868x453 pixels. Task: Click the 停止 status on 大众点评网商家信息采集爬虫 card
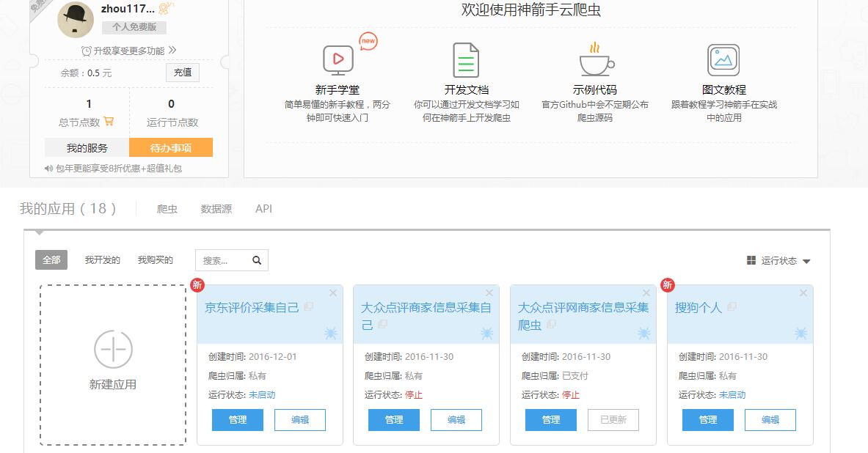569,395
